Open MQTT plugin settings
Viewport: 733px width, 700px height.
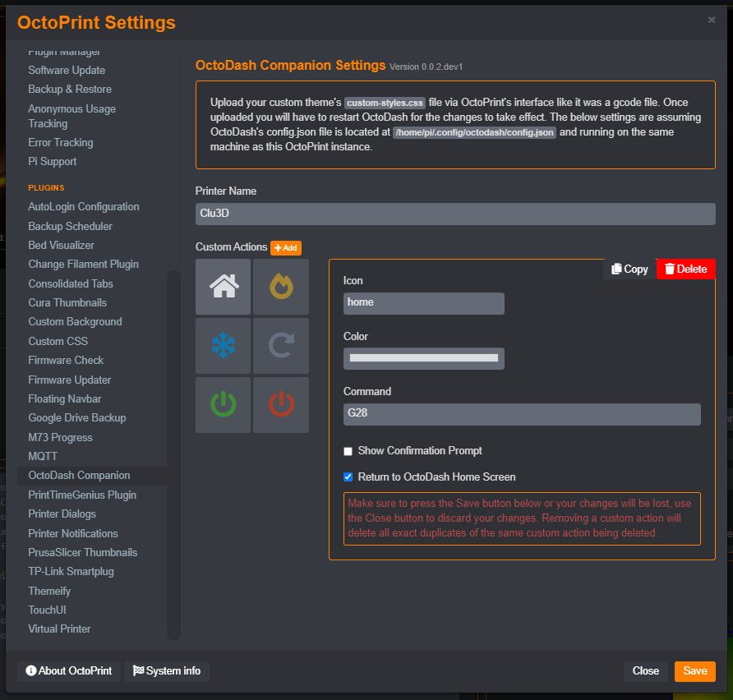click(x=43, y=457)
